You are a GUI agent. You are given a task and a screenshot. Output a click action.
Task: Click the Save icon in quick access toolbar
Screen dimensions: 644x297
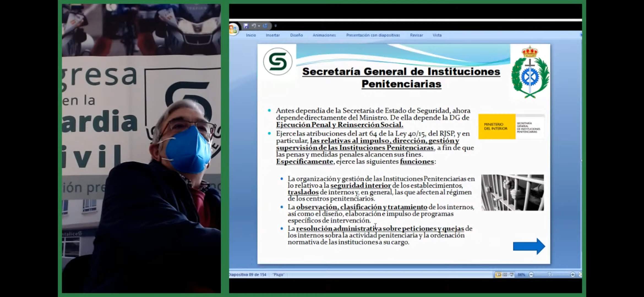pos(246,26)
